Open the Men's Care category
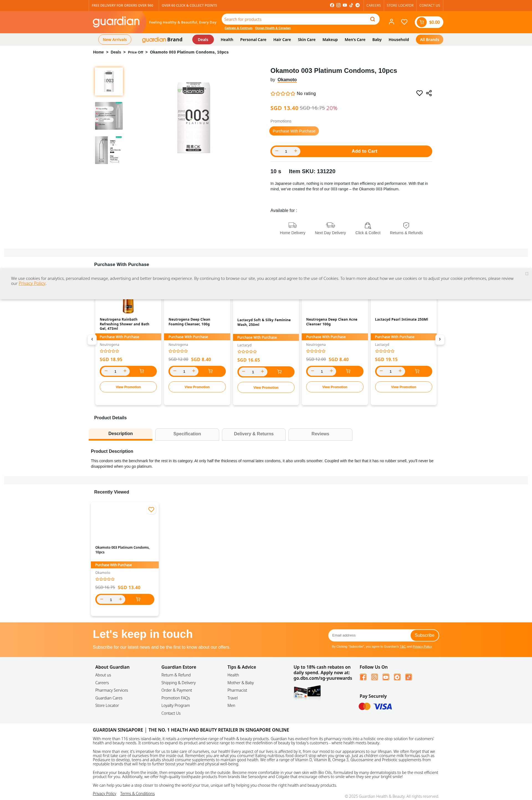Image resolution: width=532 pixels, height=800 pixels. pos(355,40)
